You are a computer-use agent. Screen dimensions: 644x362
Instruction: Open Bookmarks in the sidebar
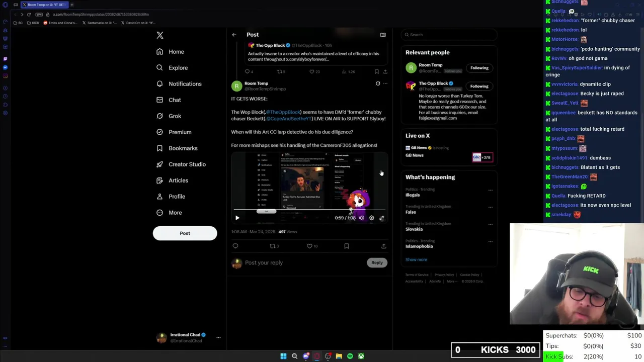[177, 148]
